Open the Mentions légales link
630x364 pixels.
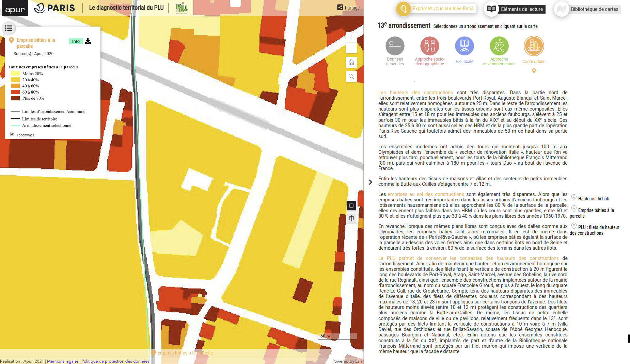coord(63,361)
